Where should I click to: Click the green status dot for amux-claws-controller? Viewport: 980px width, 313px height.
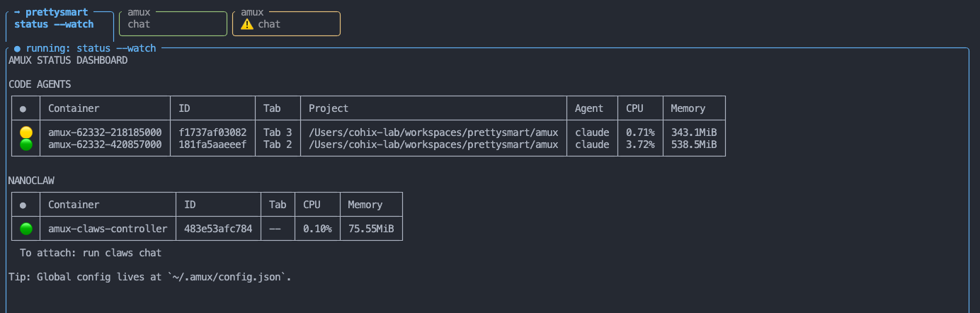(26, 229)
